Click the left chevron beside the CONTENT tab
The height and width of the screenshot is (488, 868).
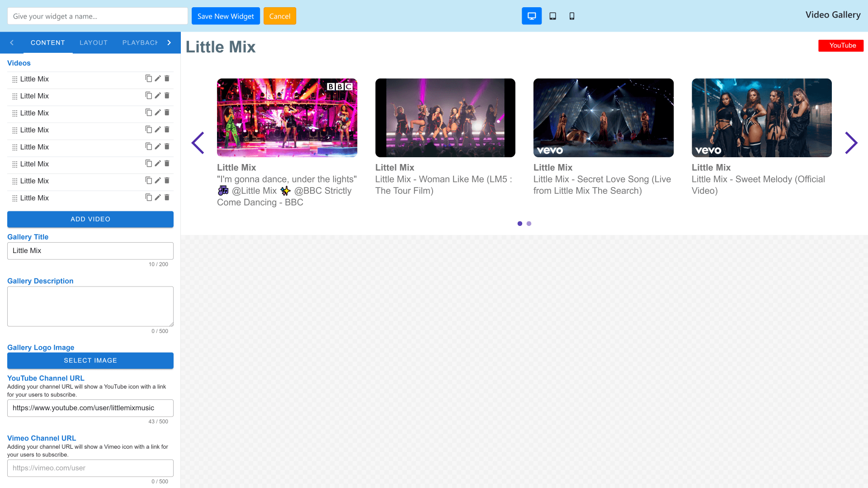[x=12, y=42]
